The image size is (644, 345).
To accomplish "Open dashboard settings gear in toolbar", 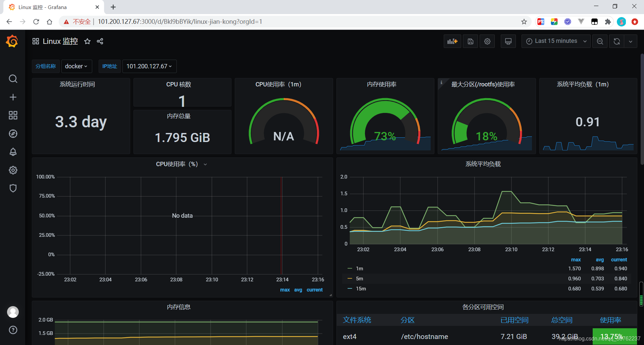I will tap(487, 41).
